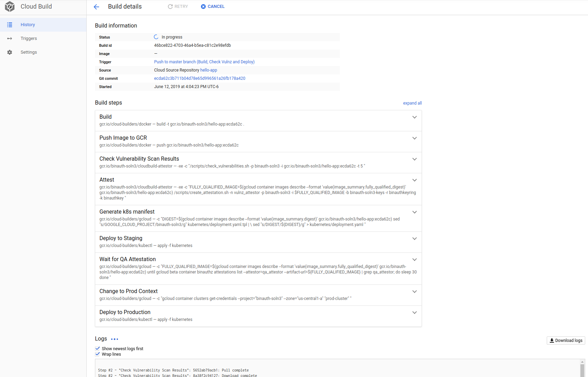The width and height of the screenshot is (588, 377).
Task: Go back using the left arrow icon
Action: point(96,7)
